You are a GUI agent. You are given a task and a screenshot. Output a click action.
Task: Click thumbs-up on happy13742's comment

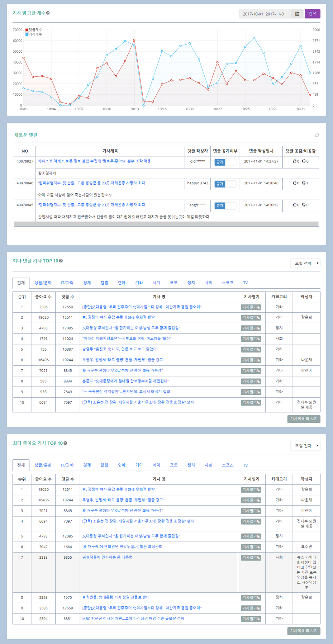[x=294, y=183]
